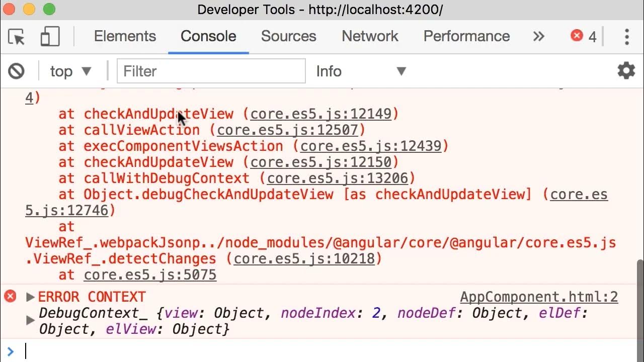
Task: Open the top context dropdown
Action: pyautogui.click(x=70, y=71)
